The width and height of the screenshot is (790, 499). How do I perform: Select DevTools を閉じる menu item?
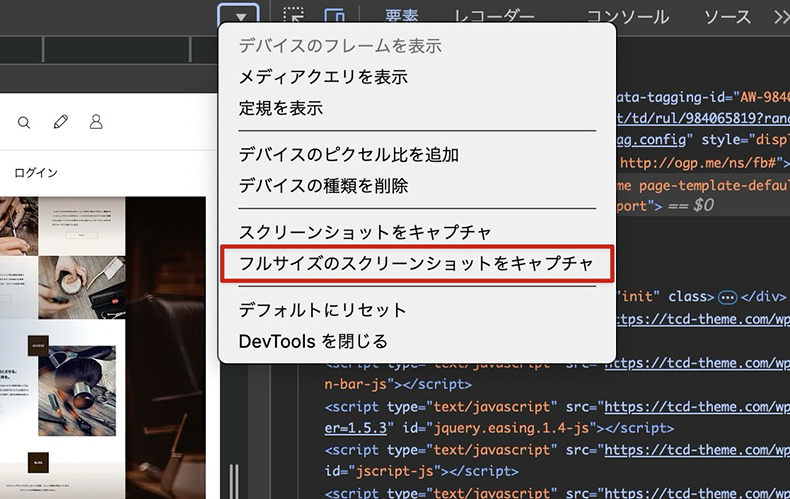pos(417,341)
